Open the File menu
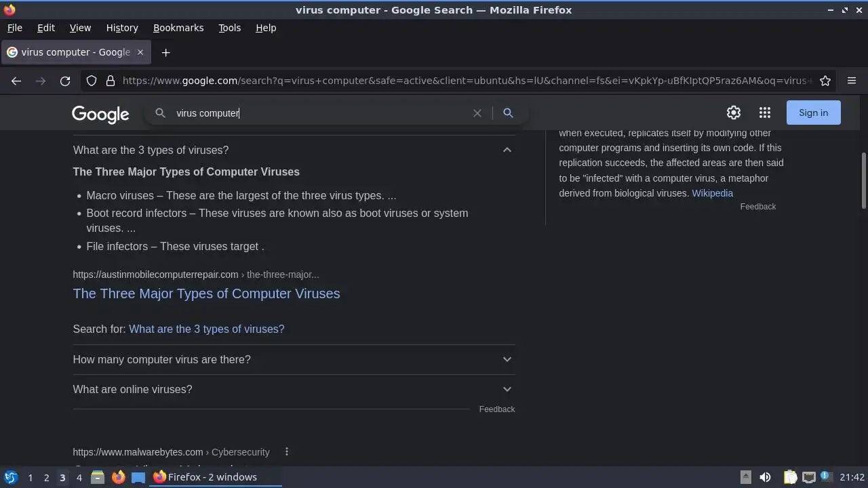Image resolution: width=868 pixels, height=488 pixels. pyautogui.click(x=14, y=28)
